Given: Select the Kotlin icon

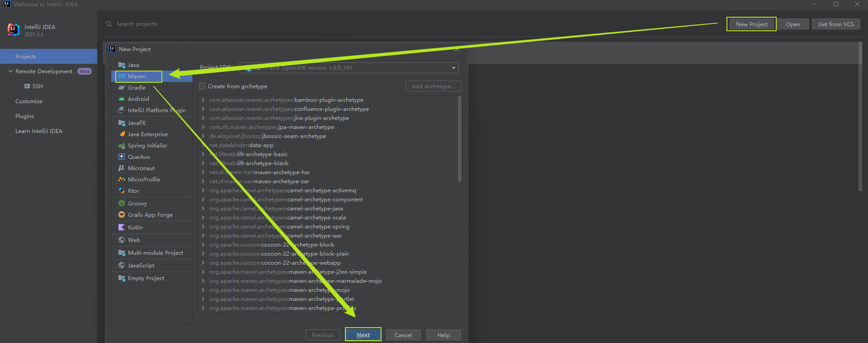Looking at the screenshot, I should 121,228.
